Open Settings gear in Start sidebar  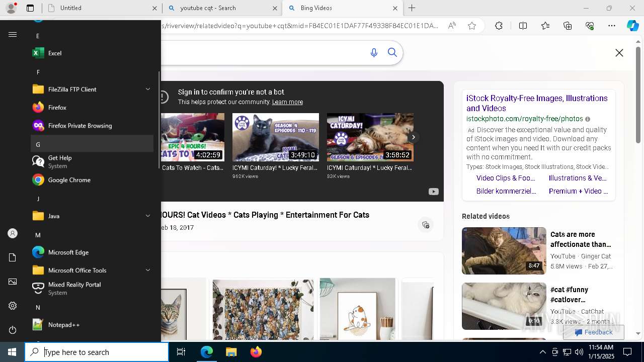click(x=13, y=306)
